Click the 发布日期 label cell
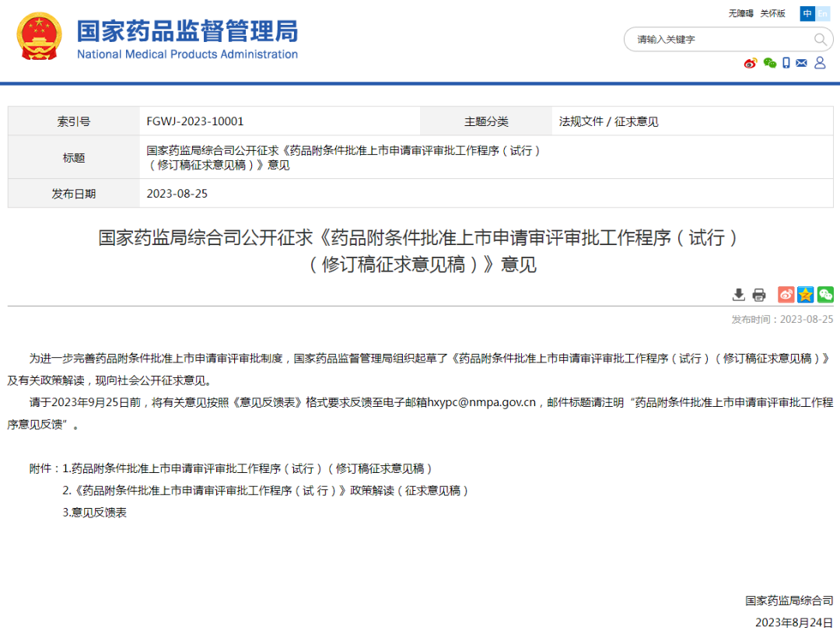Screen dimensions: 840x634 pyautogui.click(x=74, y=194)
